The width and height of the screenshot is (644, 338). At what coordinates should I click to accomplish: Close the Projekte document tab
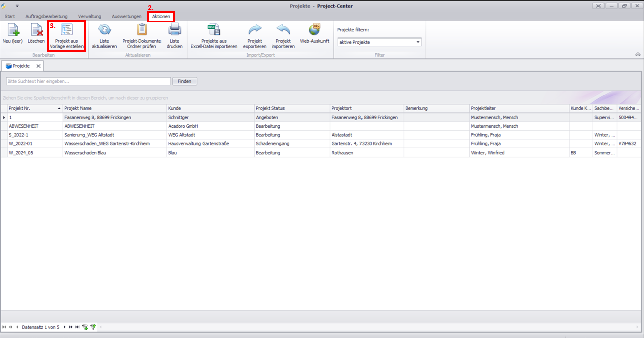pos(38,66)
